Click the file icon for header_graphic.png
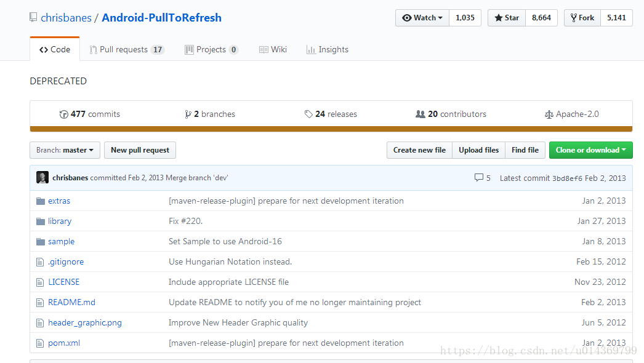 [40, 323]
